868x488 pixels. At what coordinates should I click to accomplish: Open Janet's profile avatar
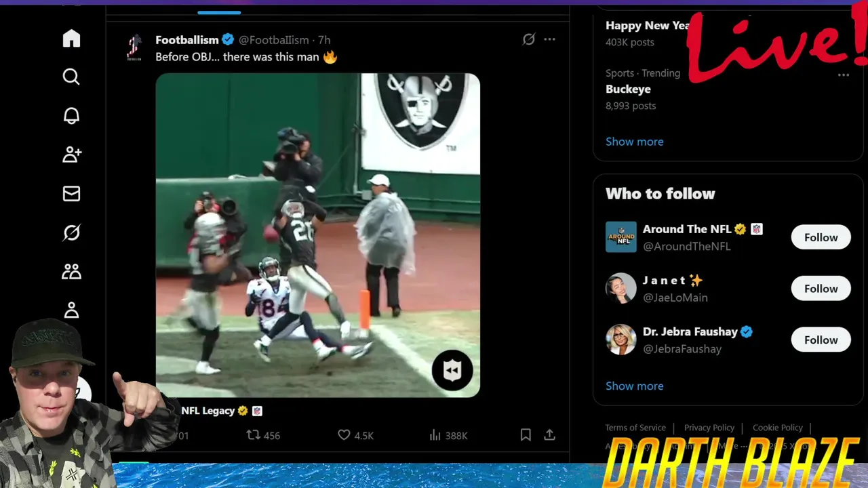621,289
